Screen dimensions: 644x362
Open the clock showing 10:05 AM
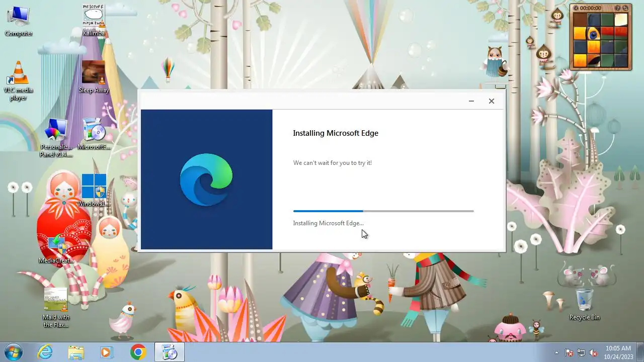click(618, 352)
